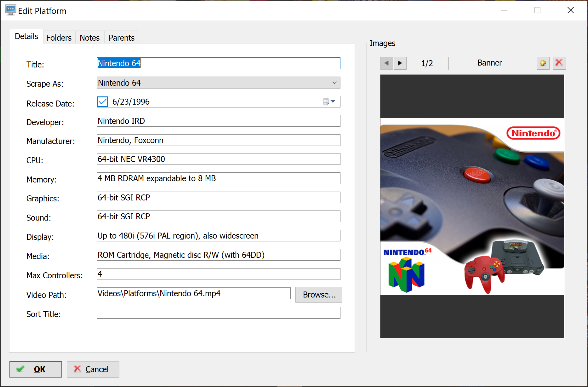This screenshot has height=387, width=588.
Task: Add a new image with star icon
Action: 543,63
